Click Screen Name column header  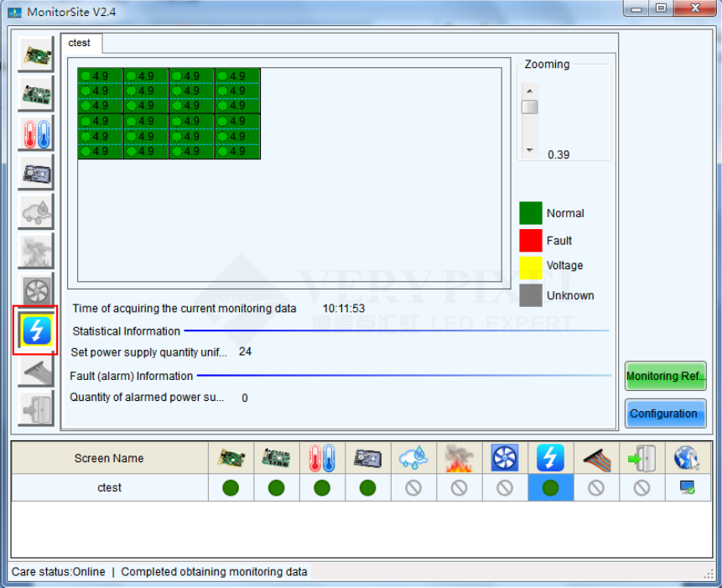coord(110,458)
